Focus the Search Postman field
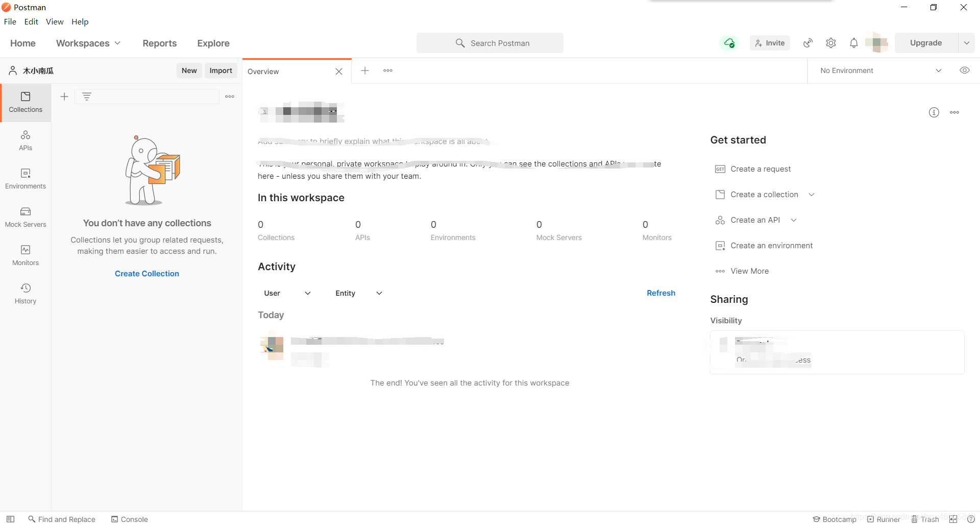 [x=490, y=43]
